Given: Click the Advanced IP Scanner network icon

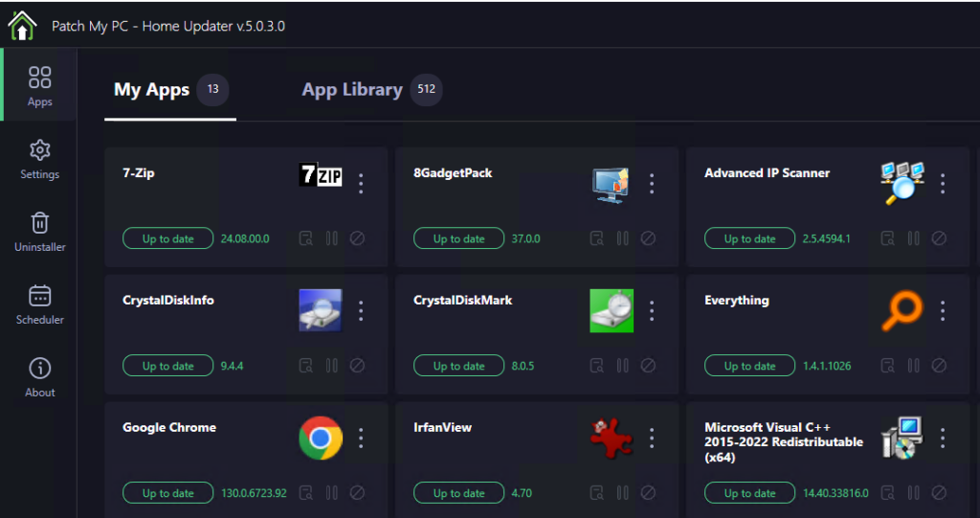Looking at the screenshot, I should [902, 183].
